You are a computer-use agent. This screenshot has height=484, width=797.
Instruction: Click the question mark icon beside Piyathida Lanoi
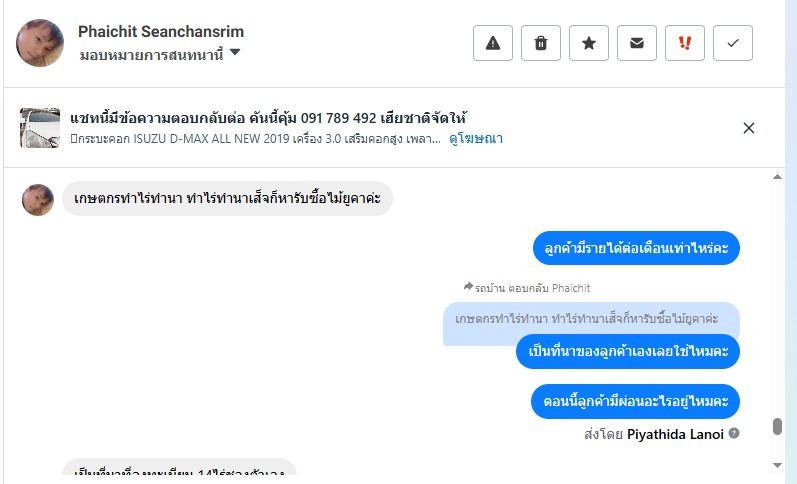point(734,433)
